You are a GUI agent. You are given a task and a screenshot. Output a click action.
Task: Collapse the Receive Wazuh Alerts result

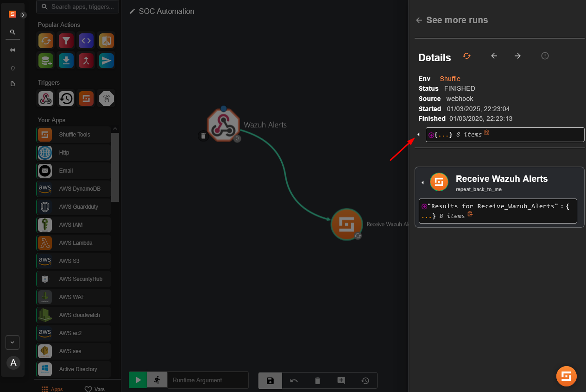pos(422,183)
